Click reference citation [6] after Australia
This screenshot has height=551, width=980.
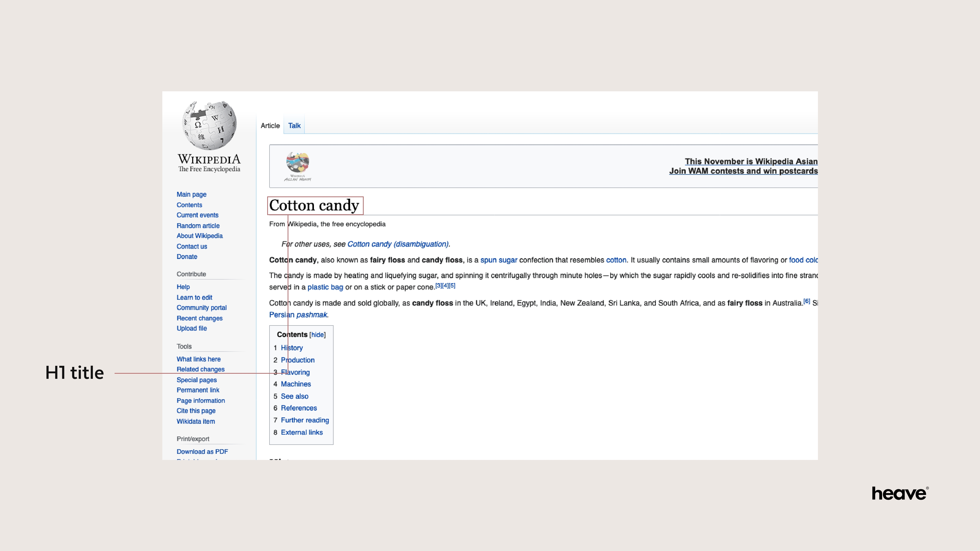click(x=807, y=301)
